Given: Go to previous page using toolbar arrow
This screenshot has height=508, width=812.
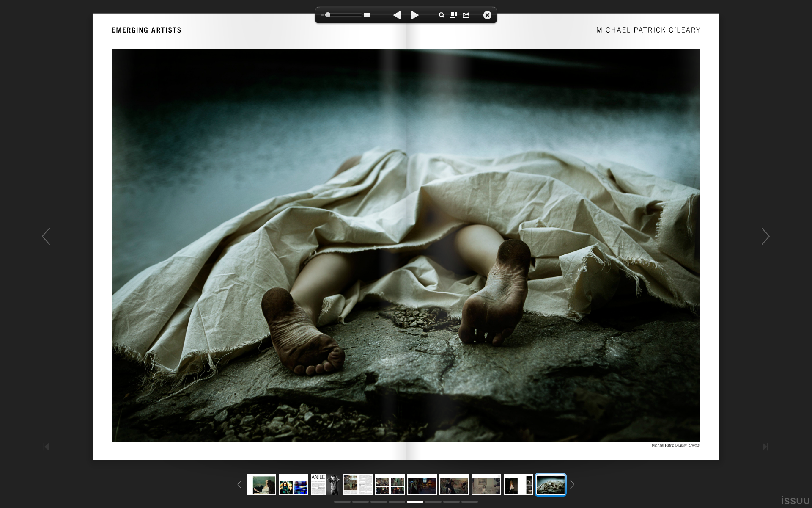Looking at the screenshot, I should (x=397, y=15).
